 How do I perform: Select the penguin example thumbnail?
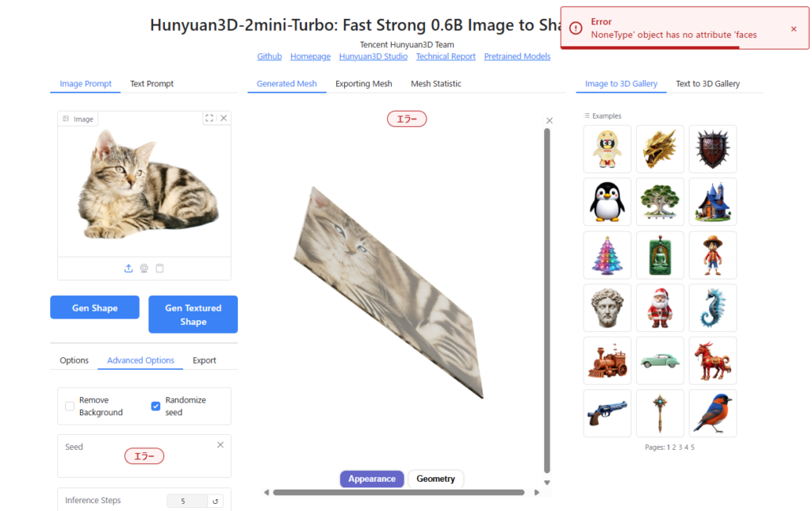(607, 202)
